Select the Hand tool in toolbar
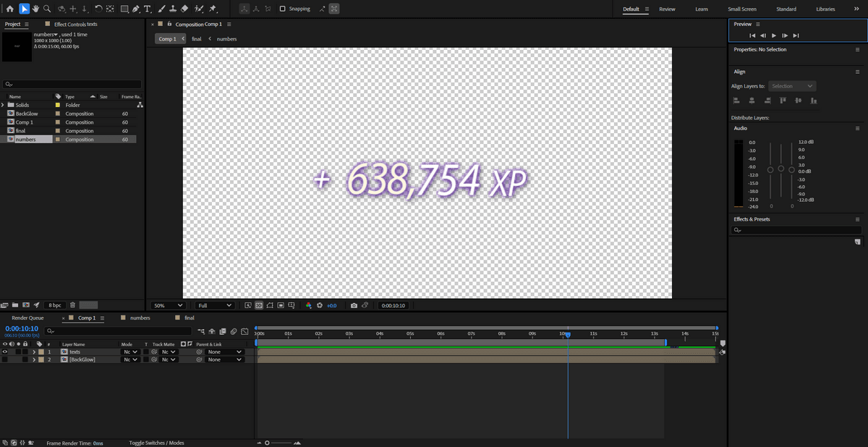Viewport: 868px width, 447px height. (35, 9)
